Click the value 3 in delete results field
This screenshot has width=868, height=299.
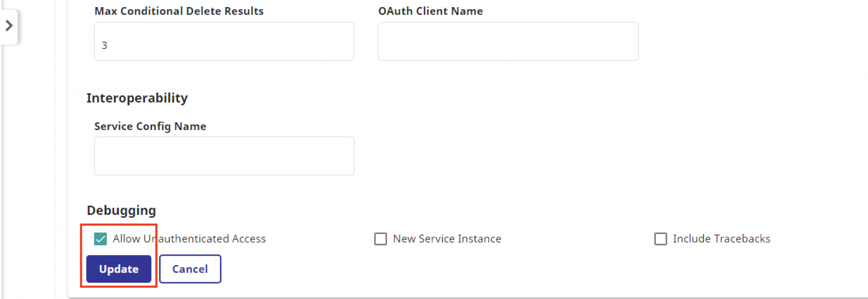pyautogui.click(x=105, y=45)
